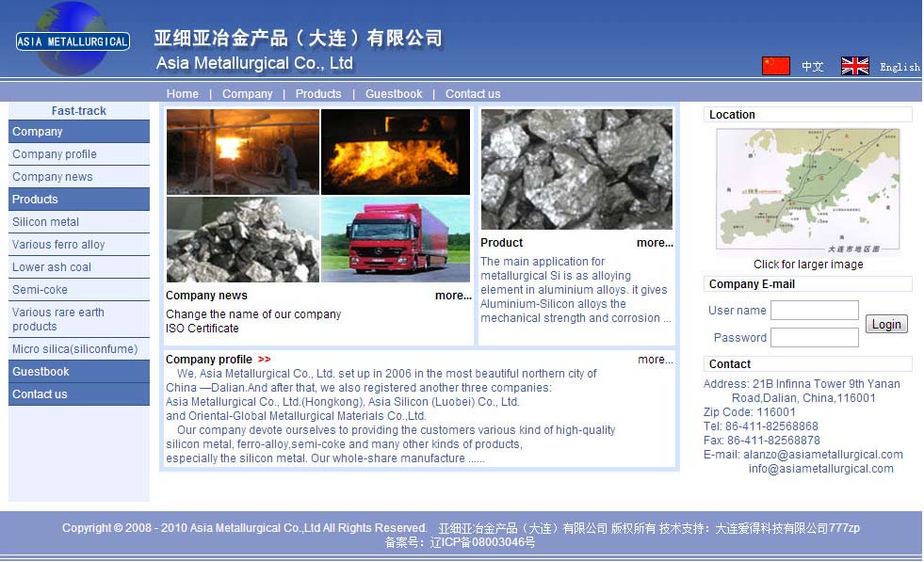This screenshot has width=924, height=562.
Task: Focus the User name input field
Action: 814,311
